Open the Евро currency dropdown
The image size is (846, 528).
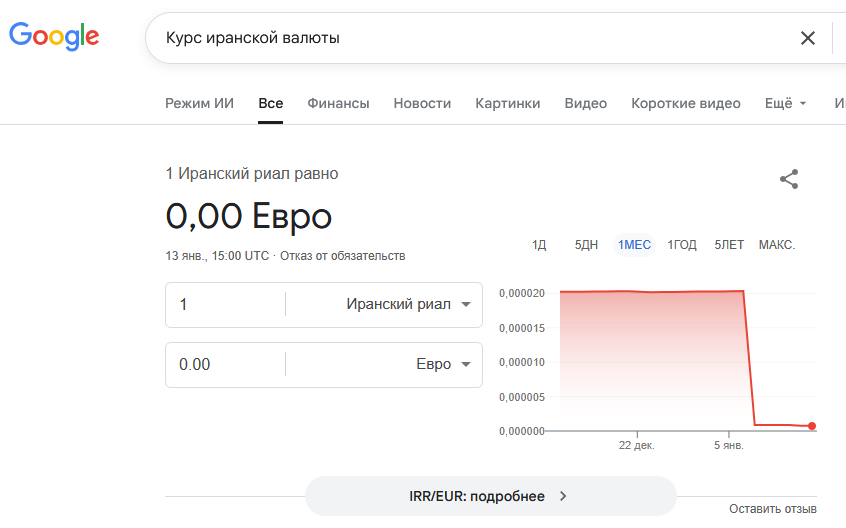point(442,365)
